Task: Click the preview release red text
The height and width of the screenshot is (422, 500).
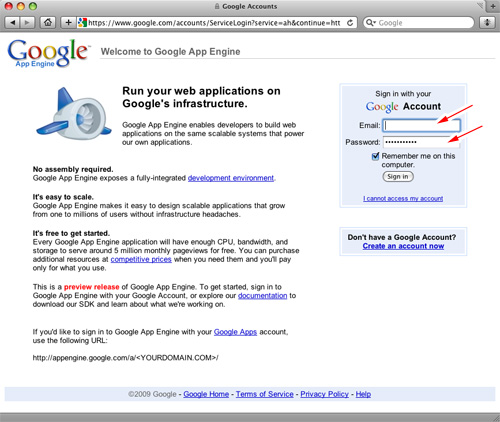Action: tap(92, 287)
